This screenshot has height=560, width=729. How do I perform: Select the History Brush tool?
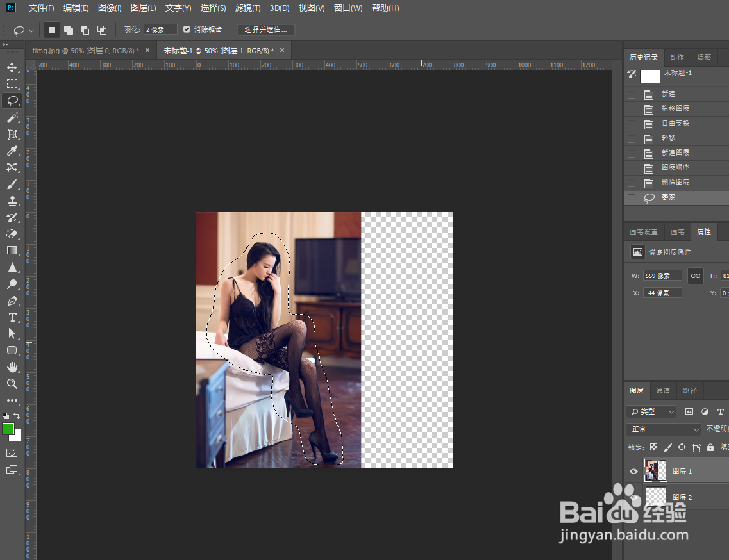coord(12,217)
